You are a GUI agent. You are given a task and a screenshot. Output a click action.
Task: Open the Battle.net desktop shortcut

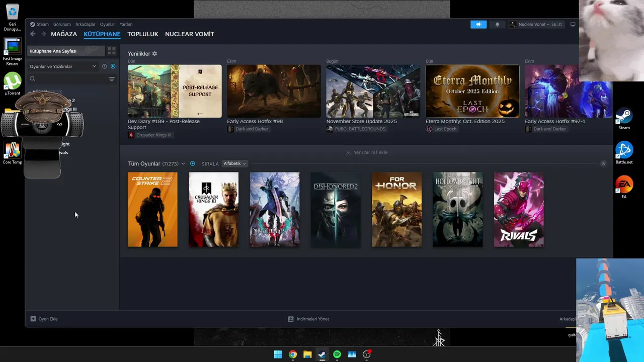[624, 153]
